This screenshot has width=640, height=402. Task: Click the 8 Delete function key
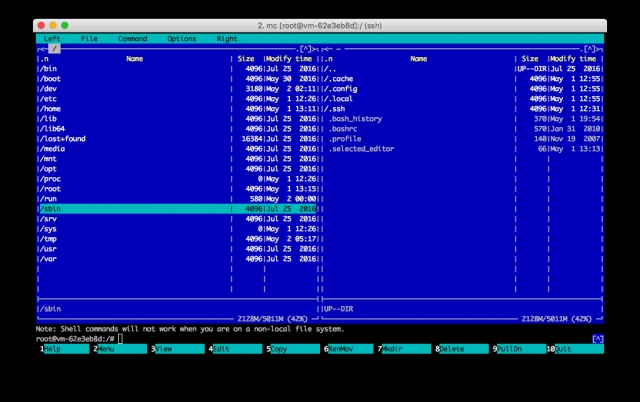[x=462, y=349]
